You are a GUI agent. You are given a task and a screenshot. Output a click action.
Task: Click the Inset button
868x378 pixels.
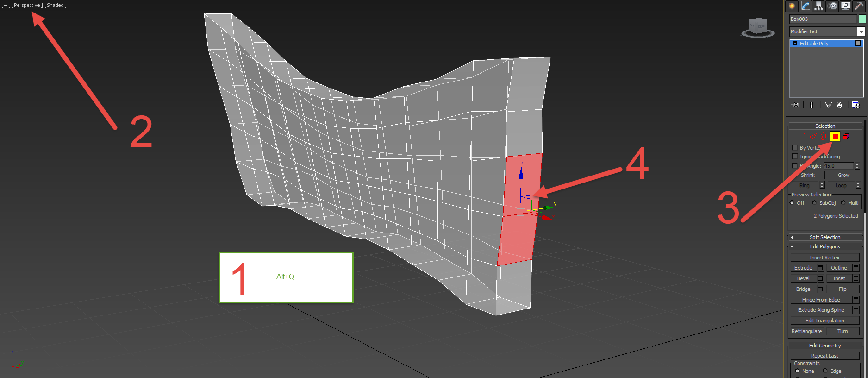click(x=839, y=278)
